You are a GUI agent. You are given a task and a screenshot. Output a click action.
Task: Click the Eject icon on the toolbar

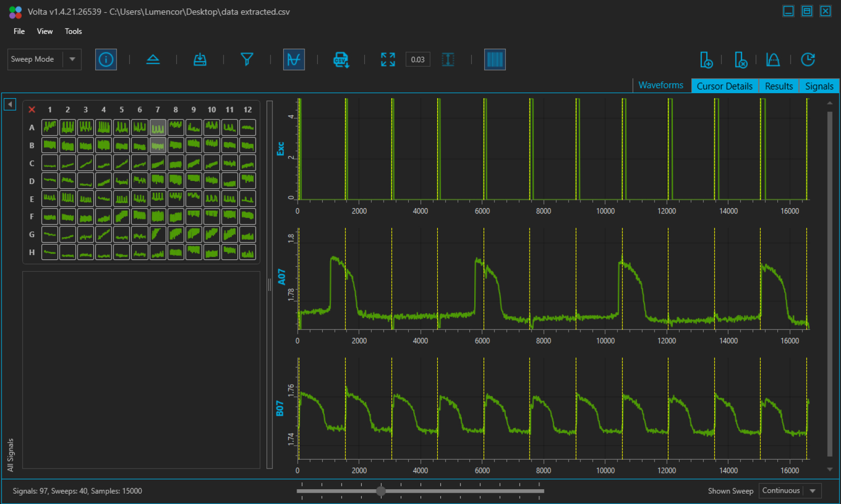[x=153, y=59]
